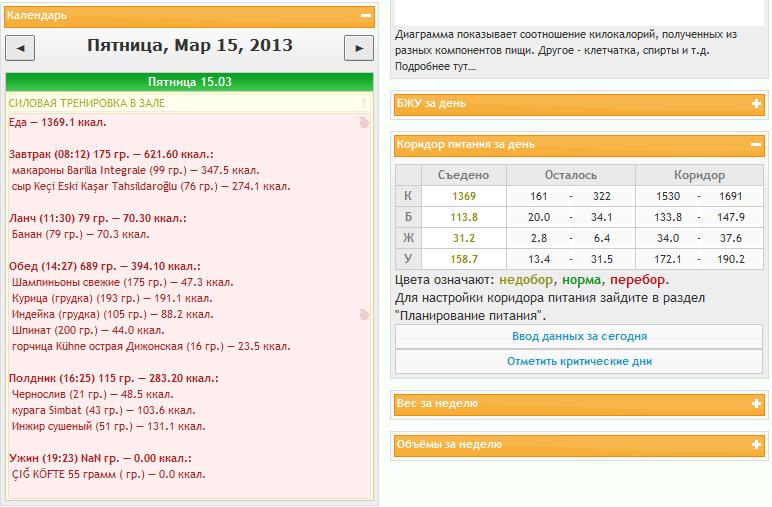Click the Коридор column header
Image resolution: width=772 pixels, height=507 pixels.
699,175
